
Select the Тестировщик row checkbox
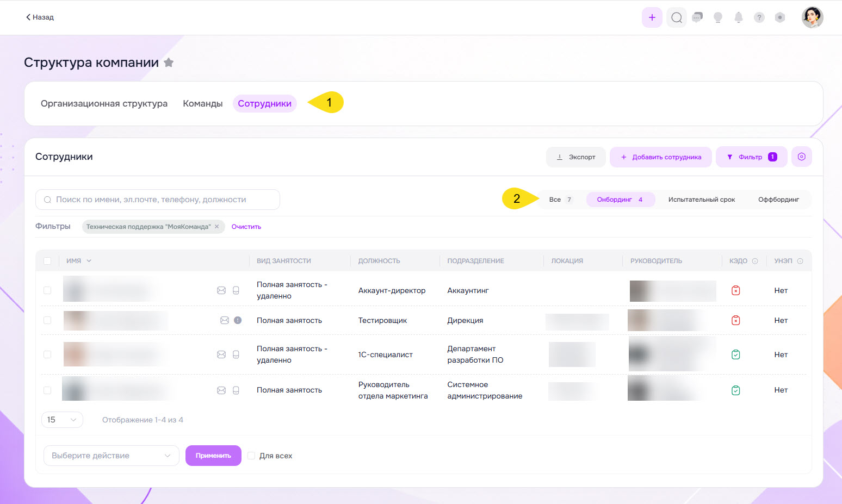click(47, 320)
